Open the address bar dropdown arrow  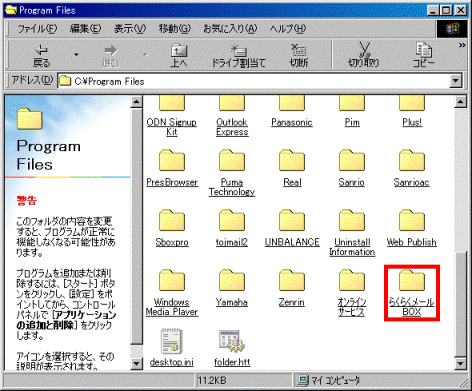coord(455,81)
